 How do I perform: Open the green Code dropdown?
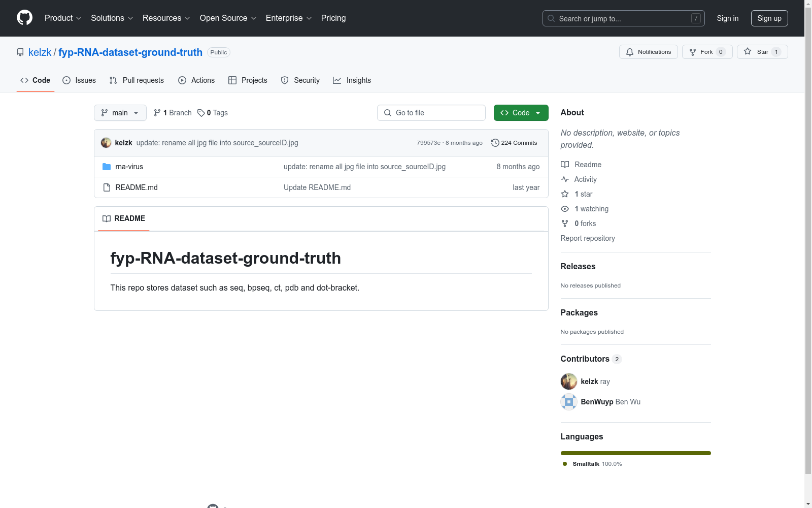tap(521, 113)
